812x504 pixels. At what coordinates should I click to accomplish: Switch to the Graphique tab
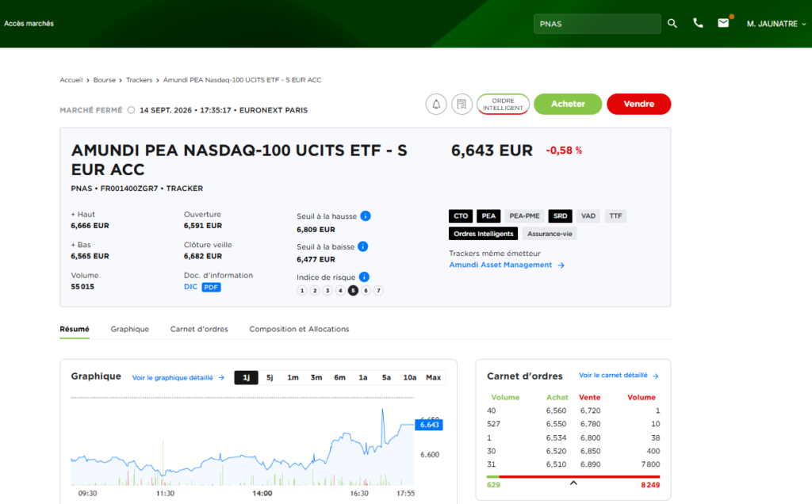point(129,329)
